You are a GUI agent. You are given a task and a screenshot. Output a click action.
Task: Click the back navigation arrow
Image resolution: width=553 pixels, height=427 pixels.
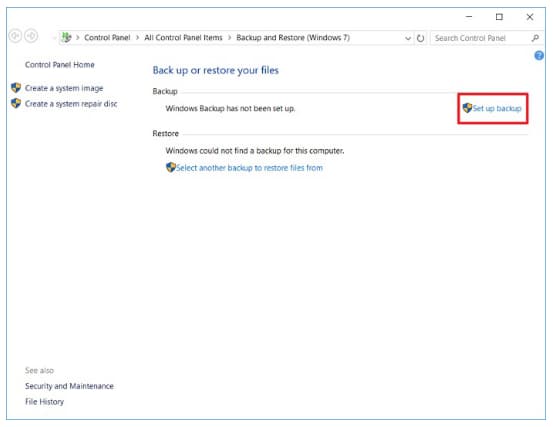[x=15, y=36]
